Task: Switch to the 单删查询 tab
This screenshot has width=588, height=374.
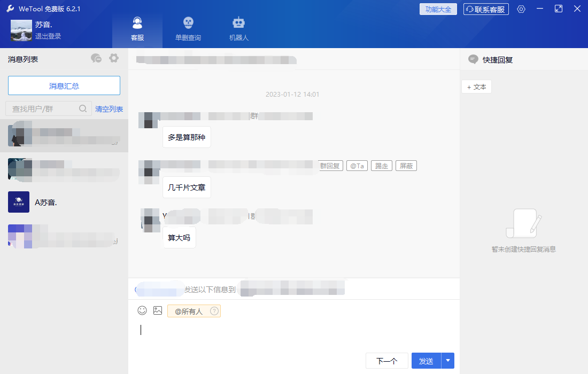Action: 188,29
